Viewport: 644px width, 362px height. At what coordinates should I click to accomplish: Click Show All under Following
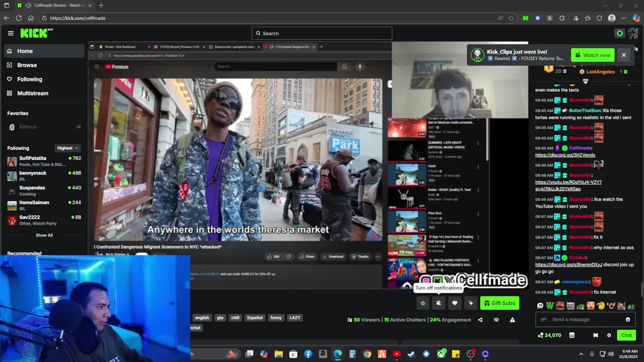coord(44,235)
